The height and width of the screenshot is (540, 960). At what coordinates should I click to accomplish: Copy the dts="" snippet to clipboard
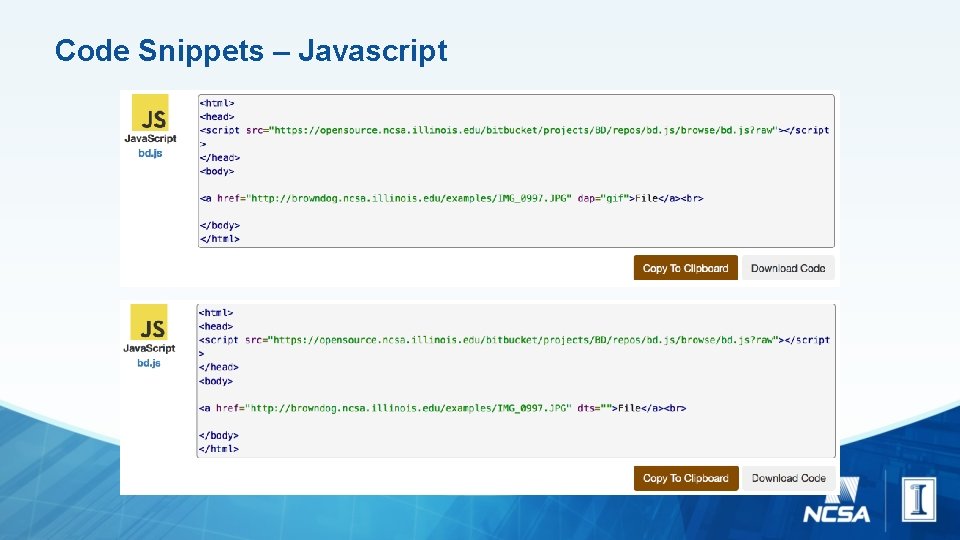tap(686, 478)
